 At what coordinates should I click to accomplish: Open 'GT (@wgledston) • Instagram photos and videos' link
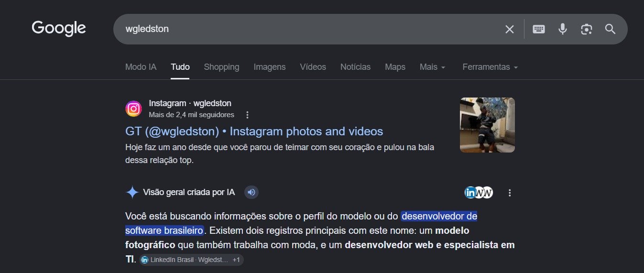tap(254, 131)
